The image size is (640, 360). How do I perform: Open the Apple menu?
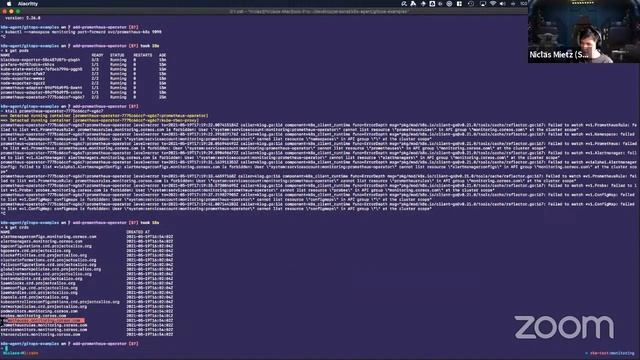coord(9,4)
